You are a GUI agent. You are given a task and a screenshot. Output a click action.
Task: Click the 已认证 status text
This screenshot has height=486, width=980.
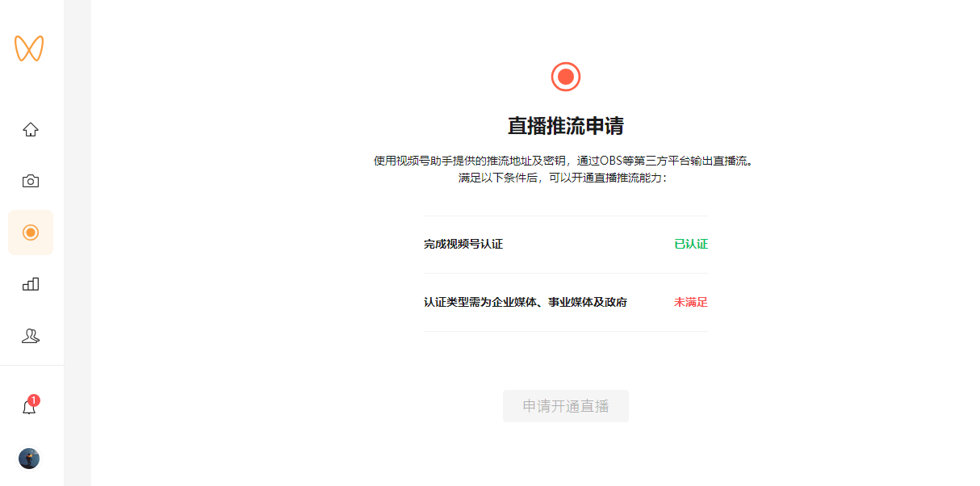[691, 244]
